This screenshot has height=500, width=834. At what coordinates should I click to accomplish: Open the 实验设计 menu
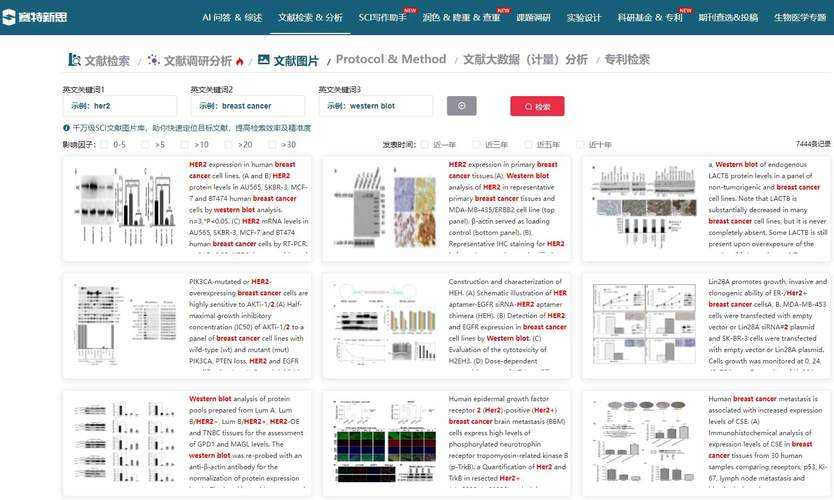(x=584, y=18)
